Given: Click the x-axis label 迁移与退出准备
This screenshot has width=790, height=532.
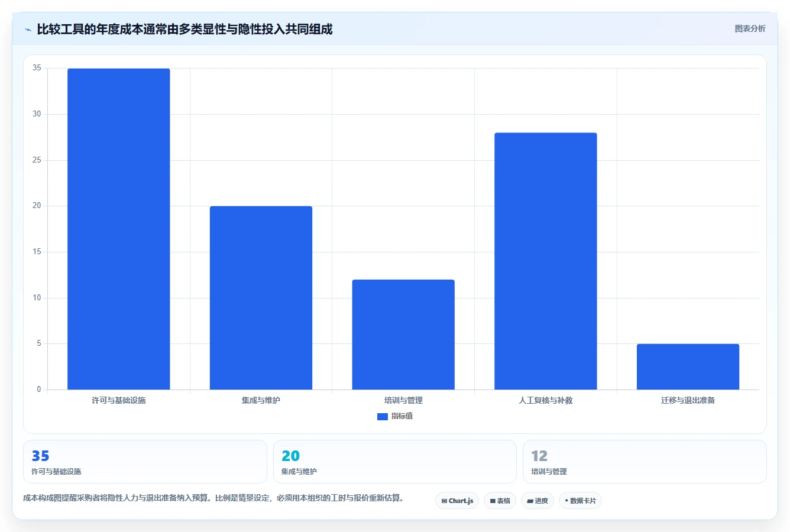Looking at the screenshot, I should click(x=688, y=400).
